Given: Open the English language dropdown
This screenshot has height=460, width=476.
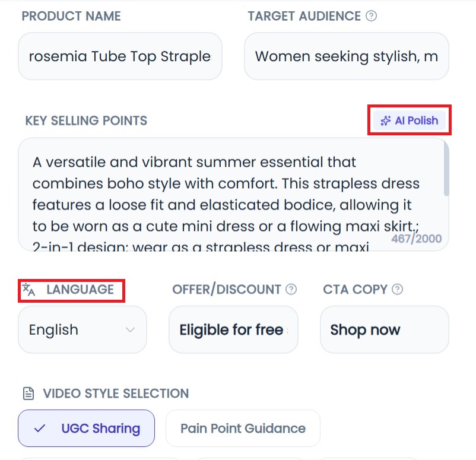Looking at the screenshot, I should (82, 330).
